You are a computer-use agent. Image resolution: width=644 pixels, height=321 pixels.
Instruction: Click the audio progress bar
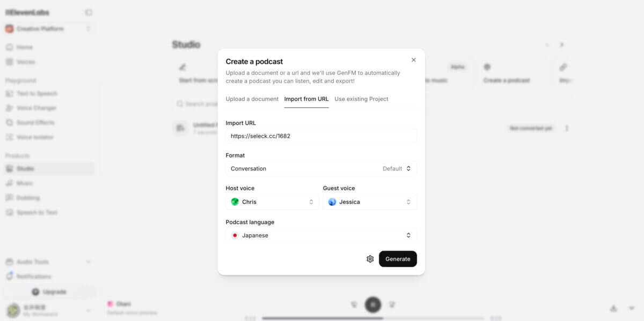pos(372,318)
